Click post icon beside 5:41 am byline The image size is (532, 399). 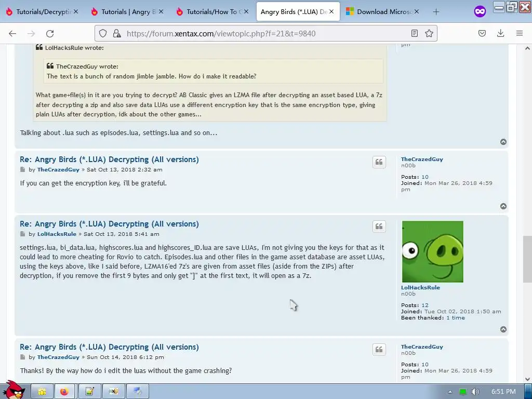tap(22, 234)
